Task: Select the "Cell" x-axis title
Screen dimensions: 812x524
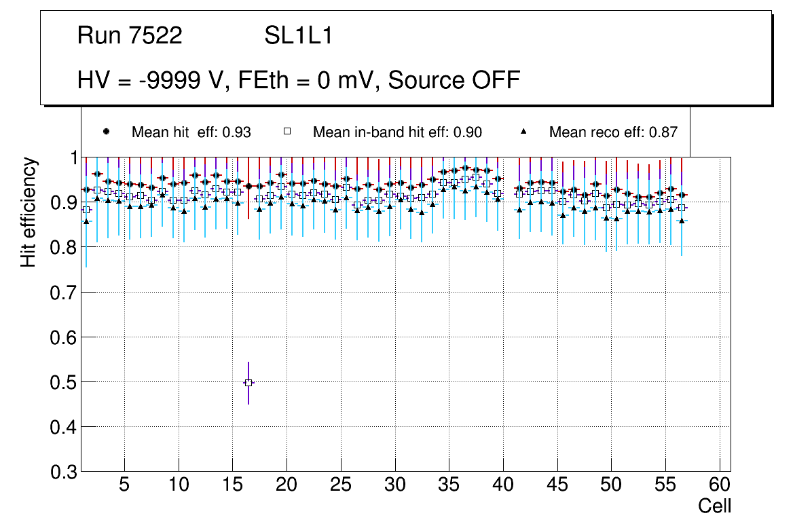Action: pyautogui.click(x=715, y=506)
